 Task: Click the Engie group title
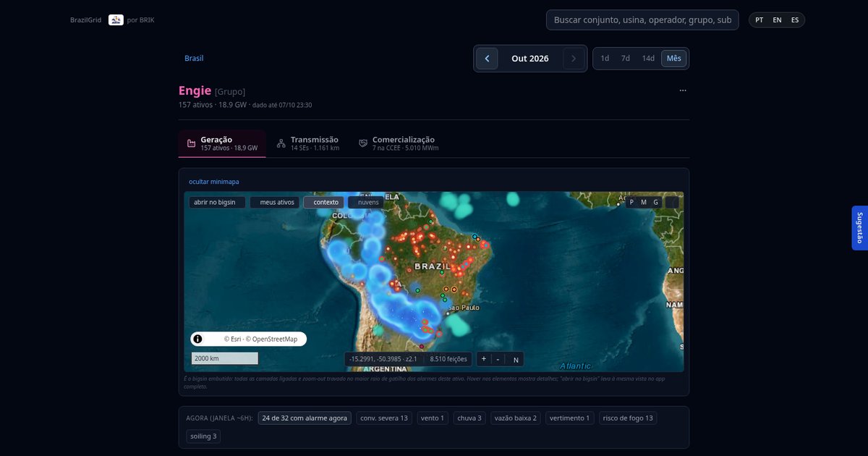pyautogui.click(x=195, y=90)
